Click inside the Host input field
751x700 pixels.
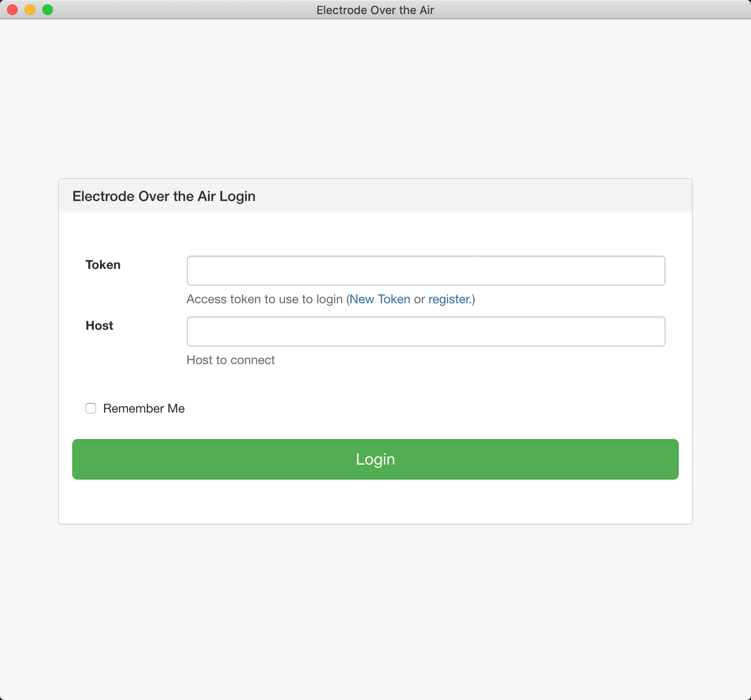coord(425,331)
